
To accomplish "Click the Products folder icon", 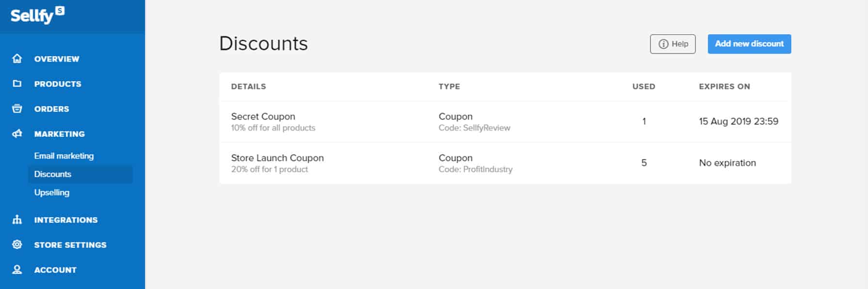I will pyautogui.click(x=17, y=84).
